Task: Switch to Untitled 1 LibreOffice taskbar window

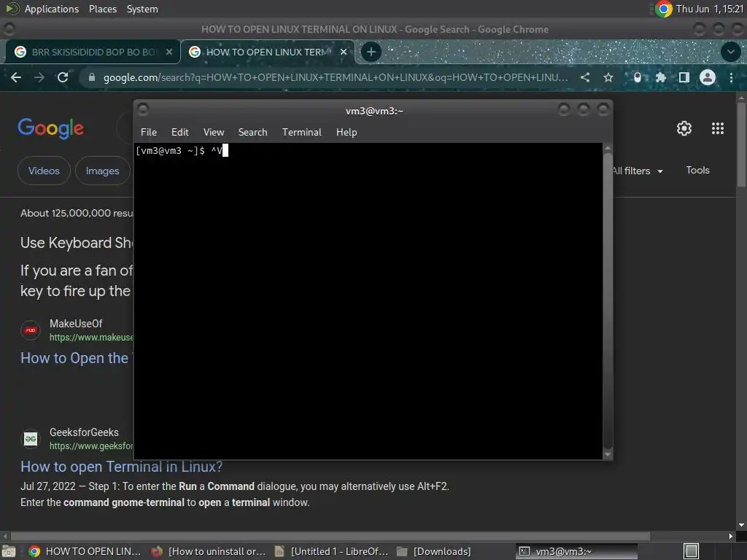Action: point(332,551)
